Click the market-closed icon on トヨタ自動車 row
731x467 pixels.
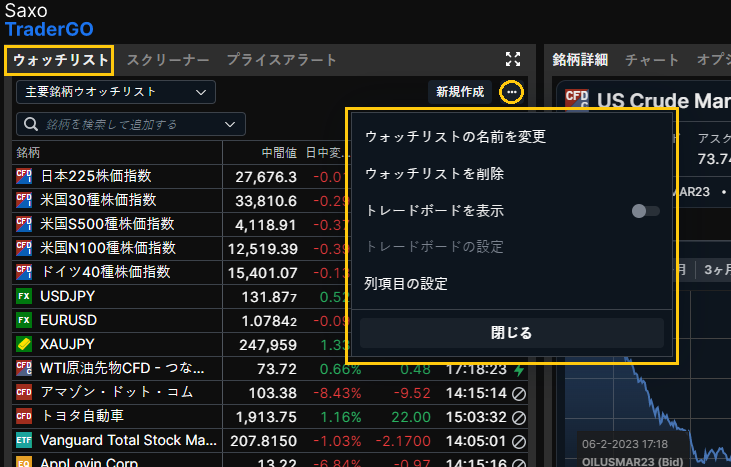518,418
